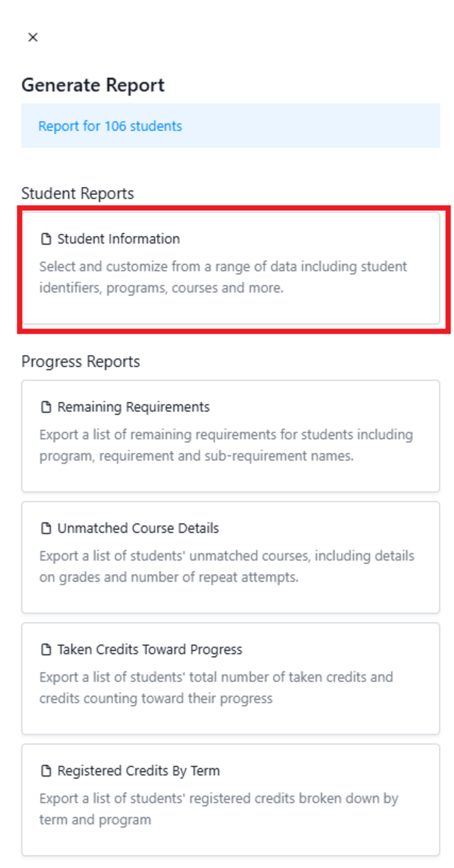The height and width of the screenshot is (868, 454).
Task: Click the Generate Report heading
Action: [93, 85]
